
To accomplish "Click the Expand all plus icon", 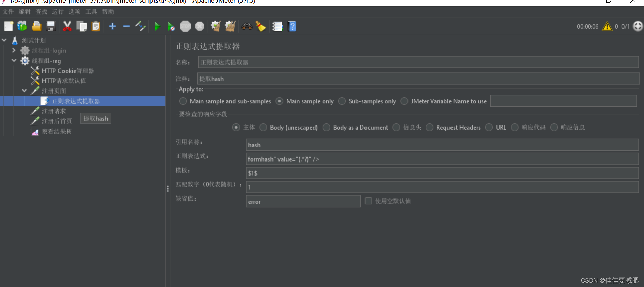I will tap(112, 26).
